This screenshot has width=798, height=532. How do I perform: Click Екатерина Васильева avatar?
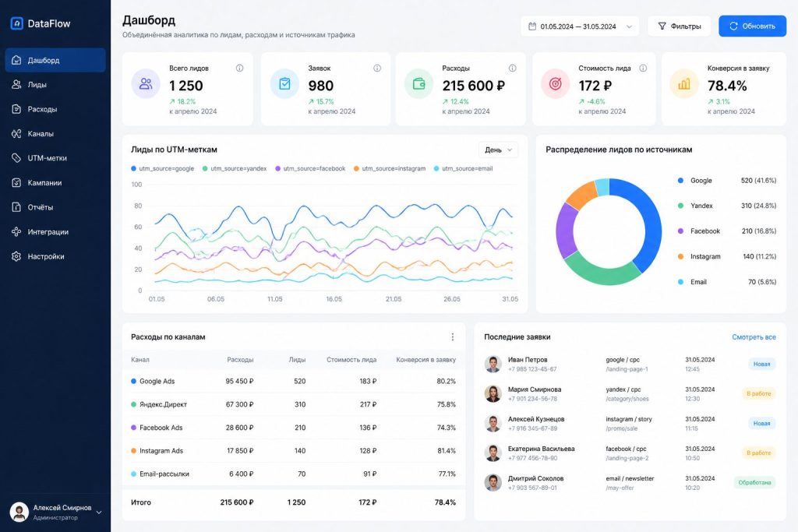493,453
